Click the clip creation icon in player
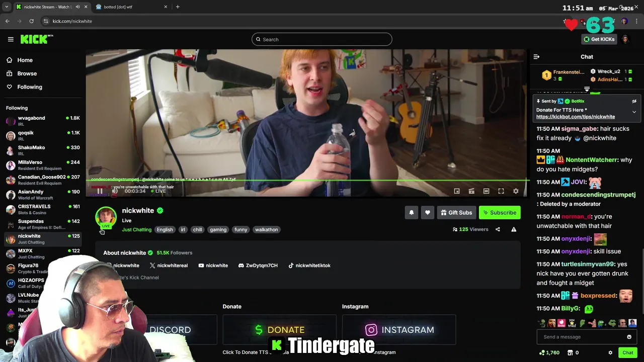 click(x=471, y=191)
